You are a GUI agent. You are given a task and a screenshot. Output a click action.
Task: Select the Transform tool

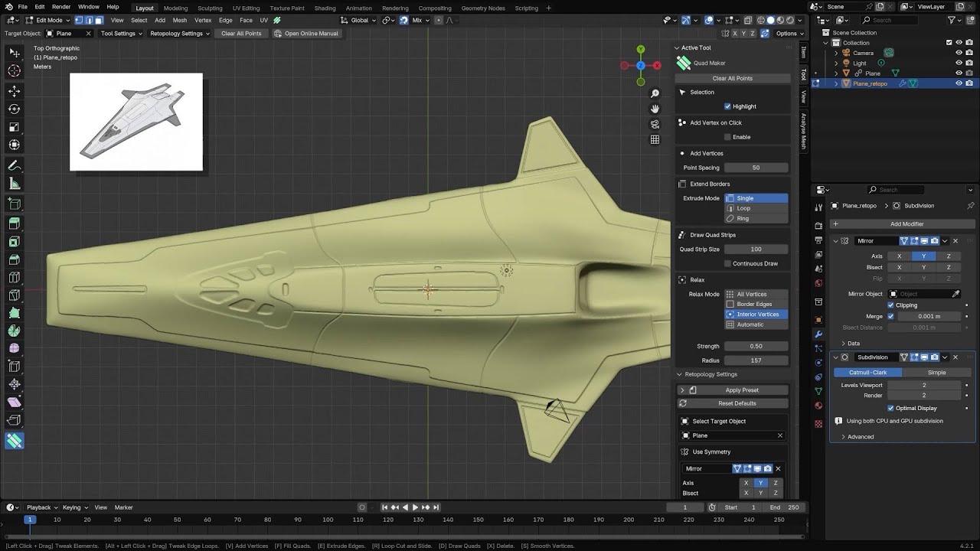14,145
